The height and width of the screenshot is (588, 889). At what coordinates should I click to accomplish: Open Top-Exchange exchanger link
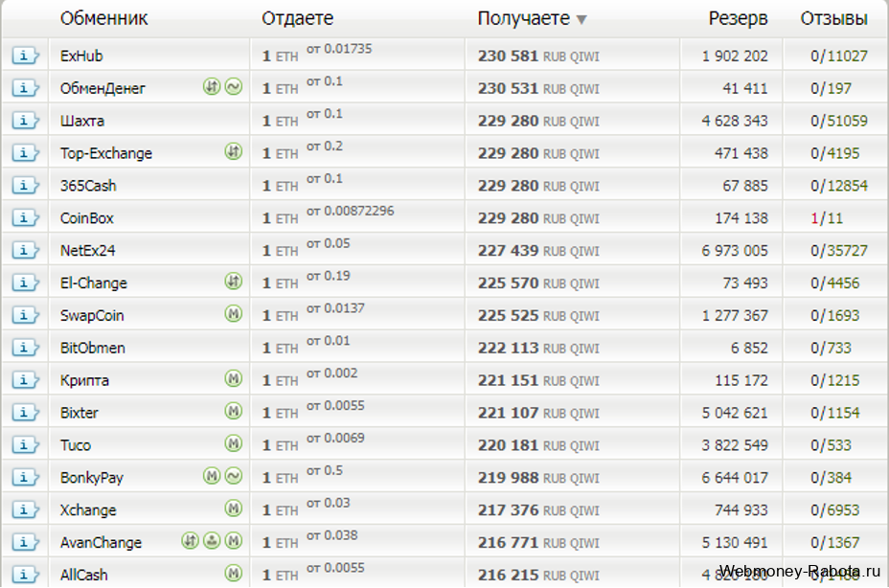[106, 153]
